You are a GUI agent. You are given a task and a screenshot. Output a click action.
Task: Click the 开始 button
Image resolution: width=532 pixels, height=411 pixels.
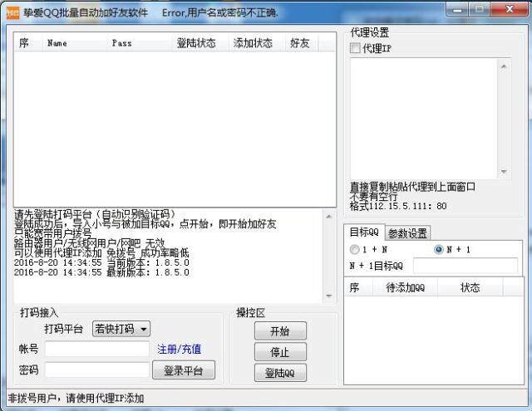pos(280,330)
